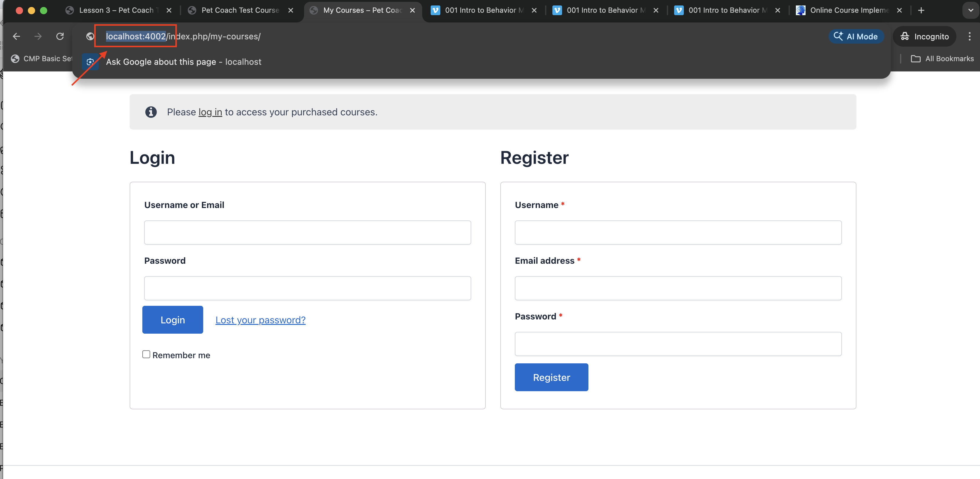
Task: Open the Chrome three-dot menu
Action: (x=970, y=36)
